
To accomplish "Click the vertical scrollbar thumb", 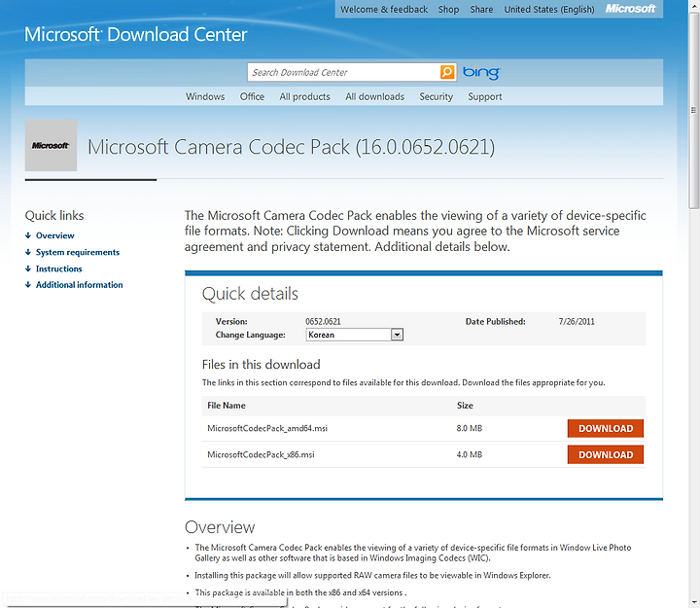I will click(x=694, y=110).
